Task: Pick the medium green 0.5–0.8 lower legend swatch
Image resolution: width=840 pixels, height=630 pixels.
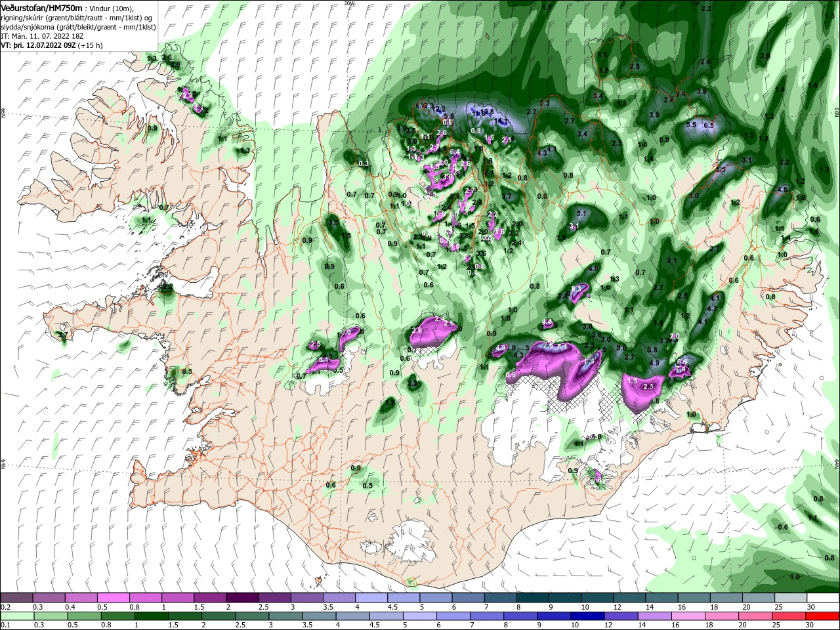Action: pyautogui.click(x=84, y=616)
